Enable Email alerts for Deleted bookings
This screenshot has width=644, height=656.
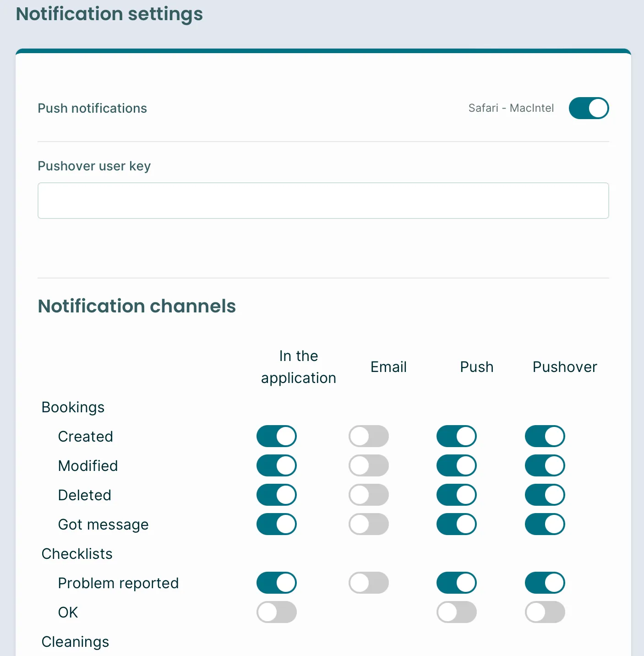[x=368, y=495]
